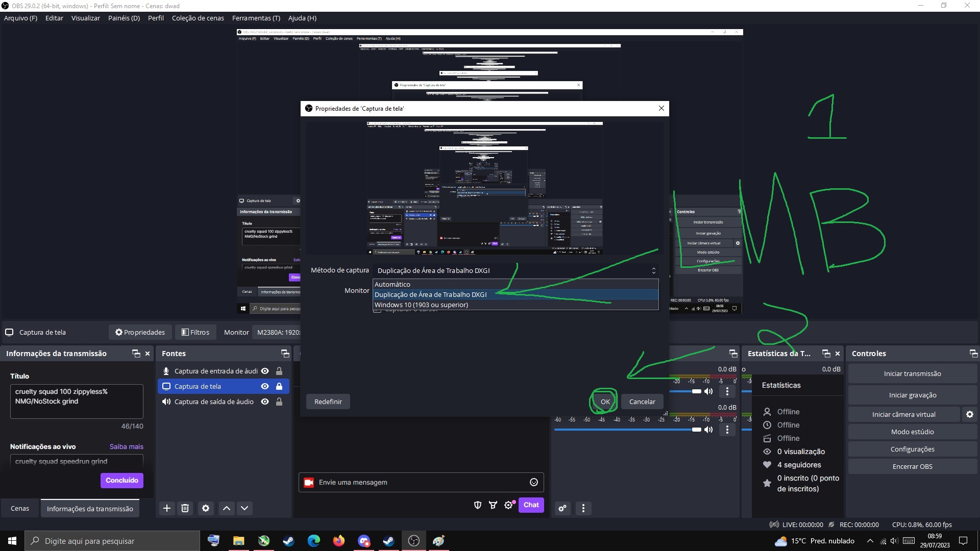Open the Ferramentas (T) menu
Screen dimensions: 980x551
(x=256, y=18)
